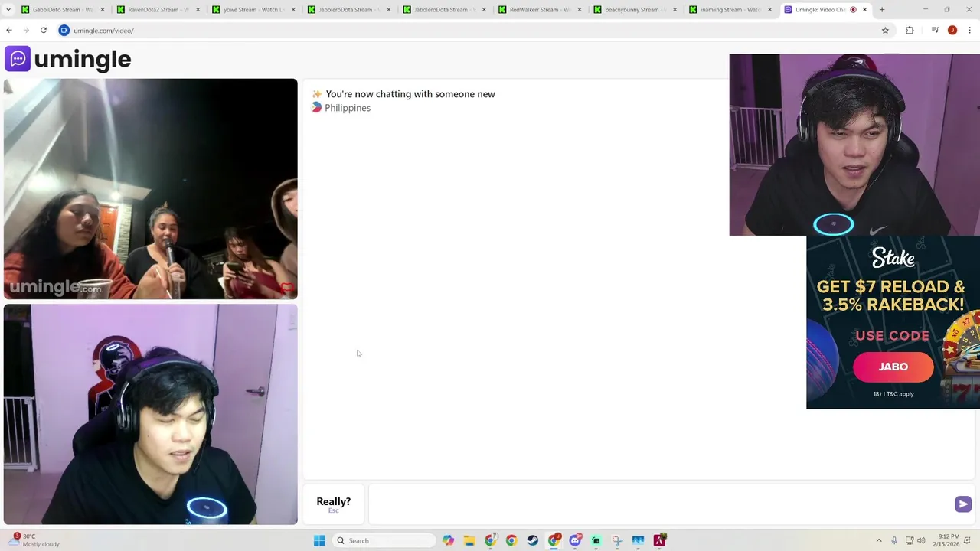
Task: Open Steam from the taskbar
Action: point(533,541)
